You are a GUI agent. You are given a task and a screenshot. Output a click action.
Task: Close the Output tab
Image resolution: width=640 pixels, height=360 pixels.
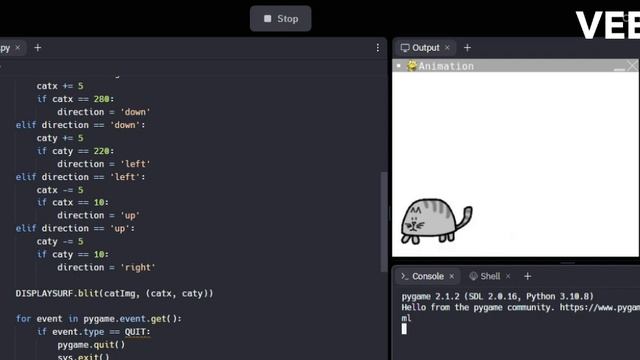tap(447, 48)
